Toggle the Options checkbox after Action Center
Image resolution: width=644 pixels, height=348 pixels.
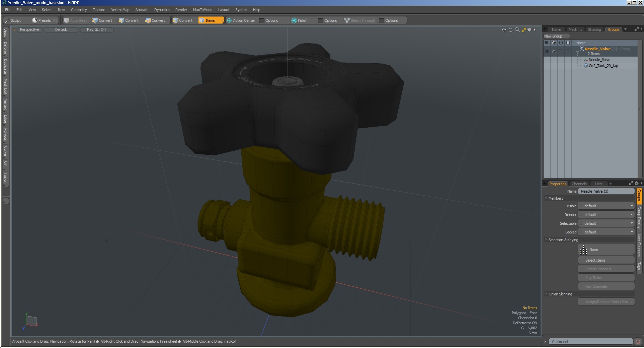(x=262, y=20)
